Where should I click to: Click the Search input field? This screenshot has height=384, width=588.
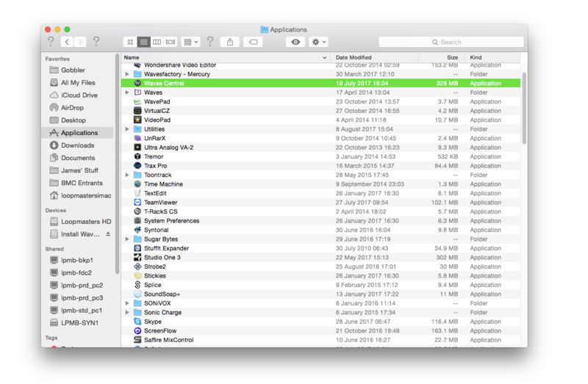click(451, 43)
